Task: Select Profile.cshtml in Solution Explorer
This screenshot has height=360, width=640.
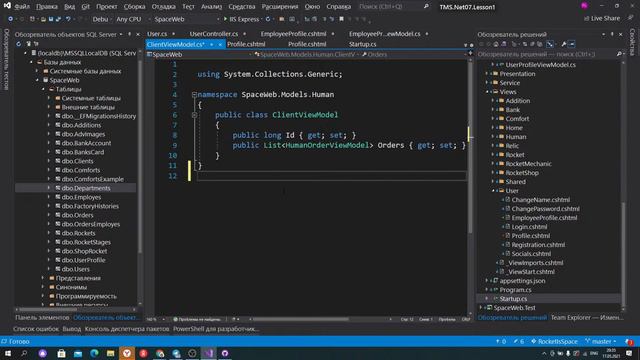Action: (x=531, y=236)
